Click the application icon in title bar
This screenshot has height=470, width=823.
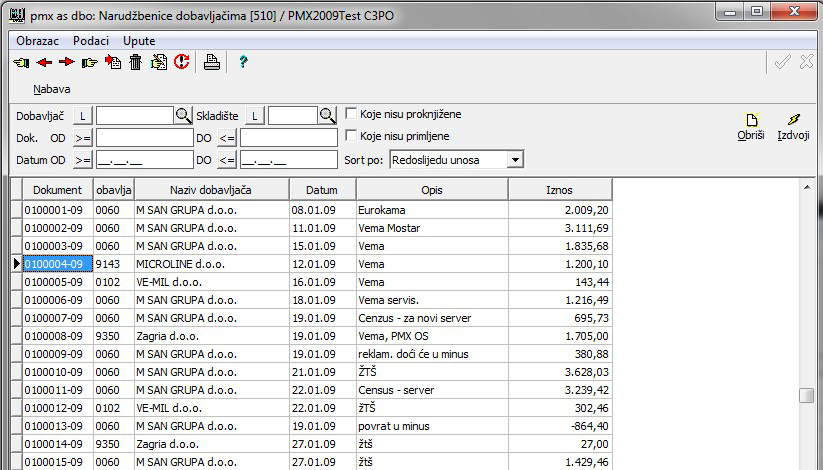tap(17, 14)
